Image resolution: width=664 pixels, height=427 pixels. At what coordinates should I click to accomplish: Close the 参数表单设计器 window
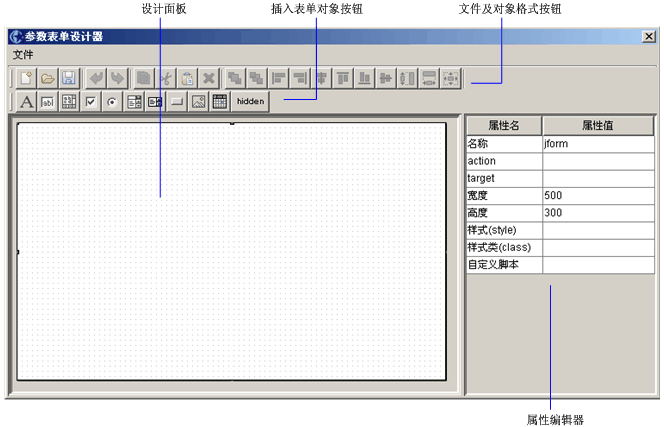coord(649,37)
